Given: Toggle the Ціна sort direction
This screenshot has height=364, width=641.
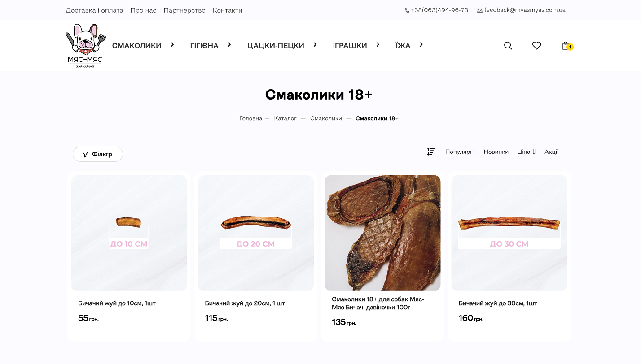Looking at the screenshot, I should tap(534, 152).
